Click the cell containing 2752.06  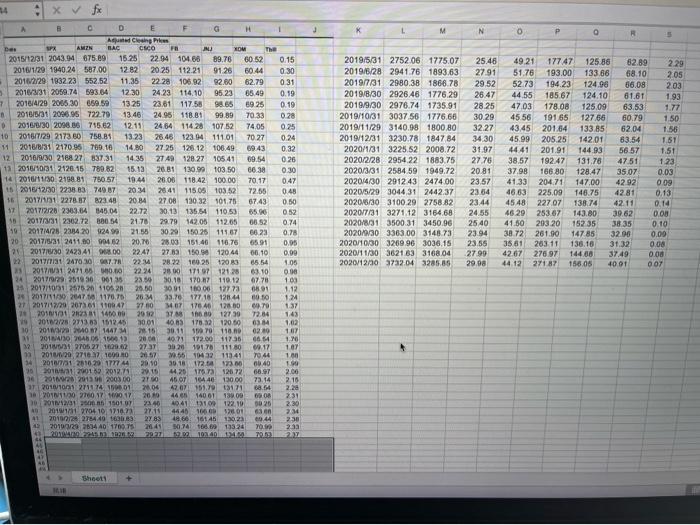point(405,60)
